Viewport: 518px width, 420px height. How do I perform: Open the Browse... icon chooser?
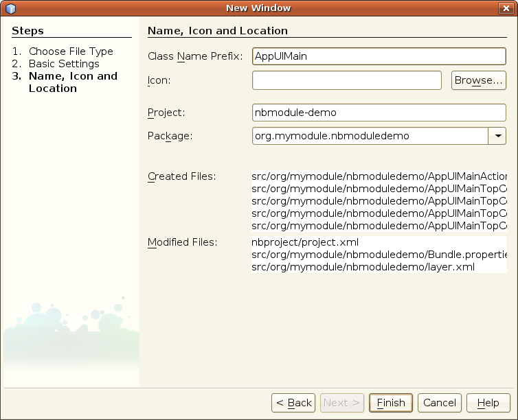tap(478, 80)
